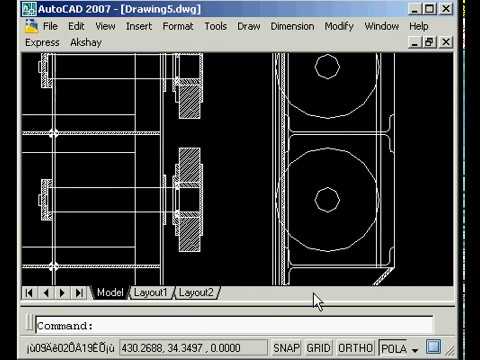Click the AutoCAD application icon in title bar
The height and width of the screenshot is (360, 480).
pyautogui.click(x=29, y=9)
